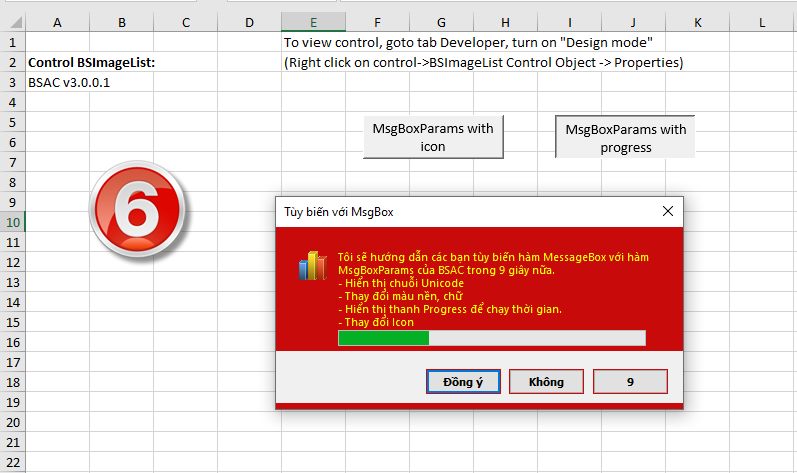Screen dimensions: 797x473
Task: Select row 3 header
Action: [13, 82]
